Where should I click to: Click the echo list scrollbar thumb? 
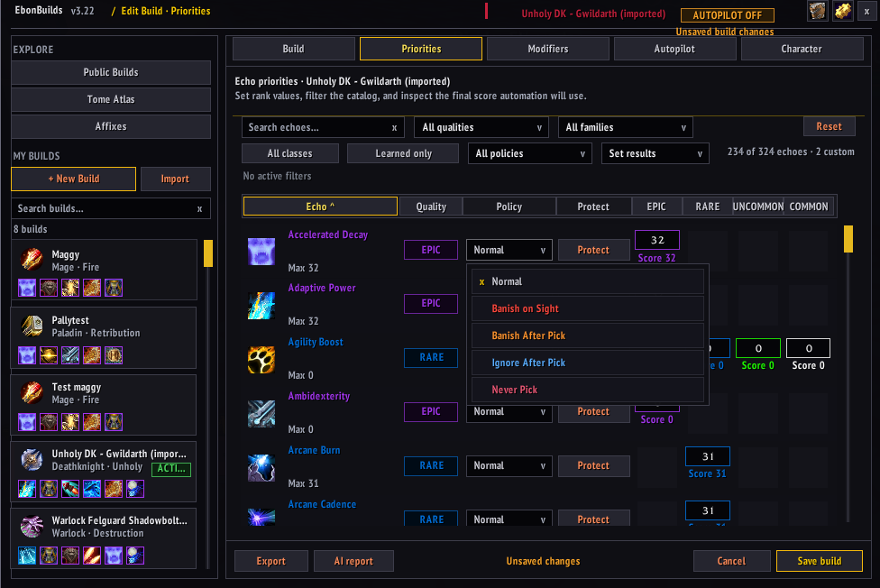pos(848,239)
